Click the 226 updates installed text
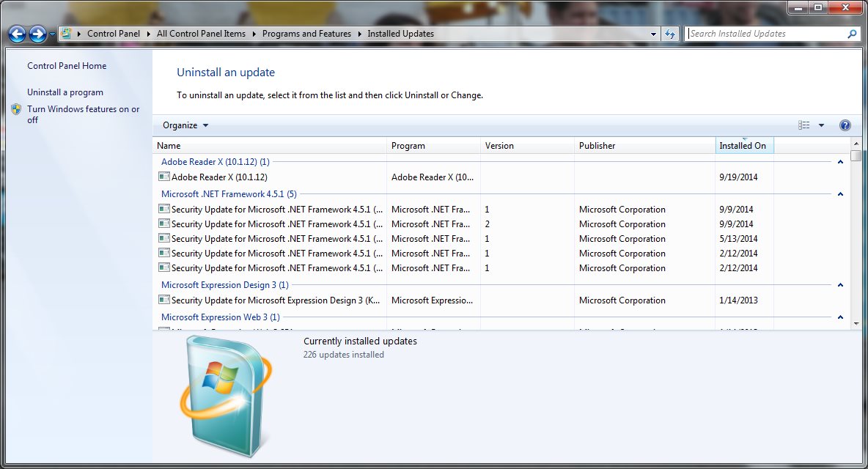 tap(343, 355)
